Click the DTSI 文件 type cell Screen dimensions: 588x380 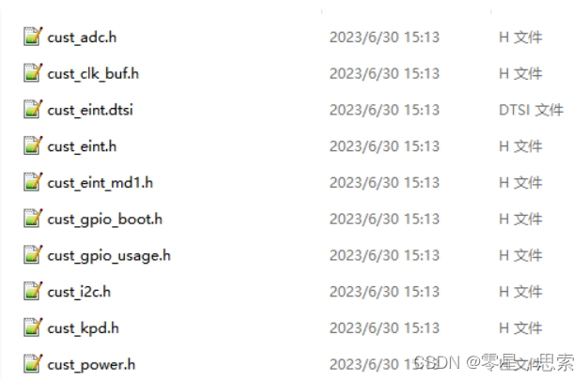531,110
